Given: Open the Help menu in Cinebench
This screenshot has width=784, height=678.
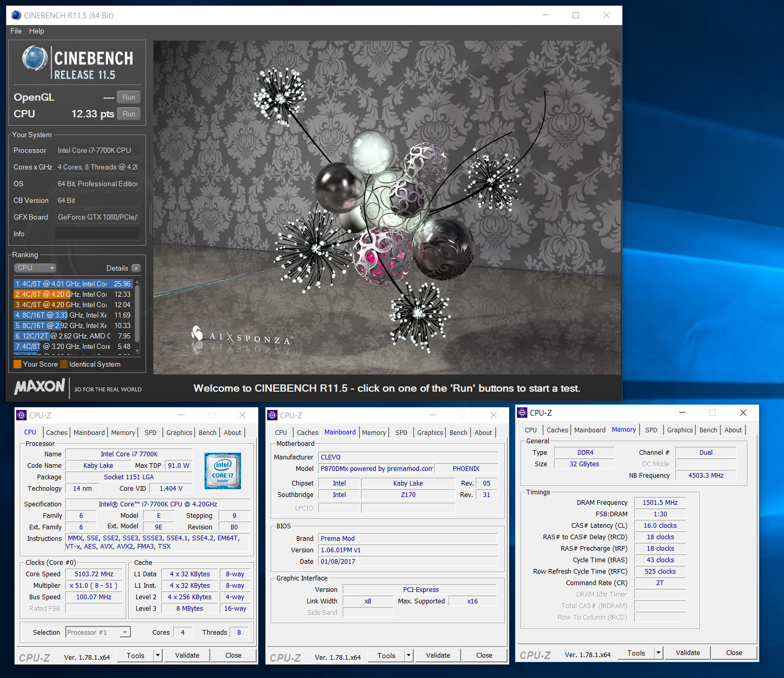Looking at the screenshot, I should [x=37, y=31].
